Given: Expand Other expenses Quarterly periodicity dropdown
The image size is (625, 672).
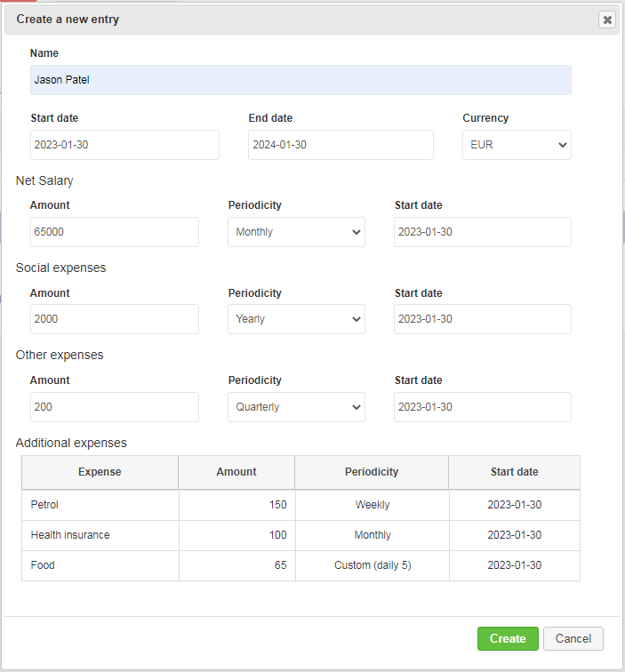Looking at the screenshot, I should point(296,407).
